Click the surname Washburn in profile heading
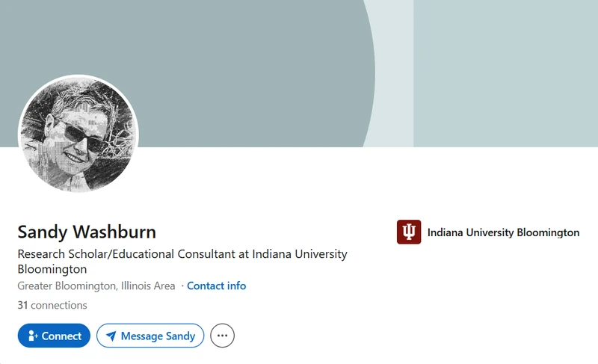The image size is (598, 364). coord(114,232)
